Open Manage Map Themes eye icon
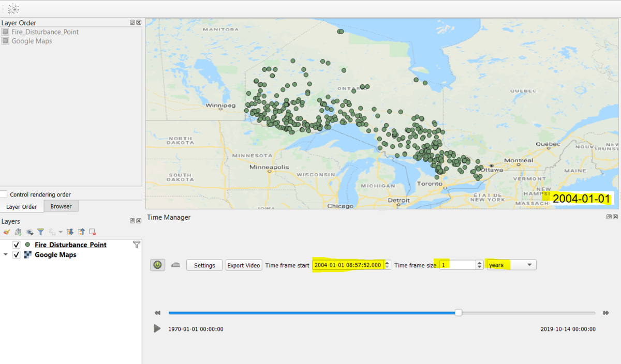 [x=29, y=232]
